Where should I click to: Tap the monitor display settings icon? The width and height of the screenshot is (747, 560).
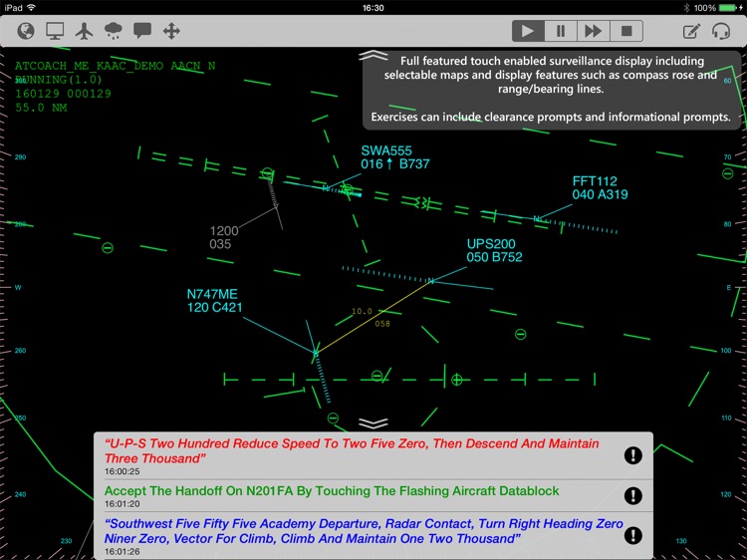[x=55, y=31]
